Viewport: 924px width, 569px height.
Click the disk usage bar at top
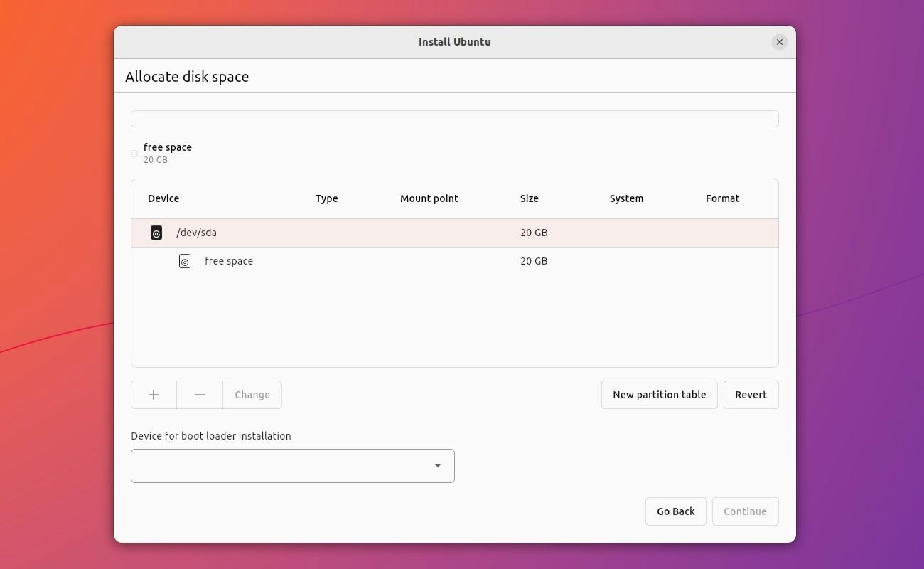(455, 119)
